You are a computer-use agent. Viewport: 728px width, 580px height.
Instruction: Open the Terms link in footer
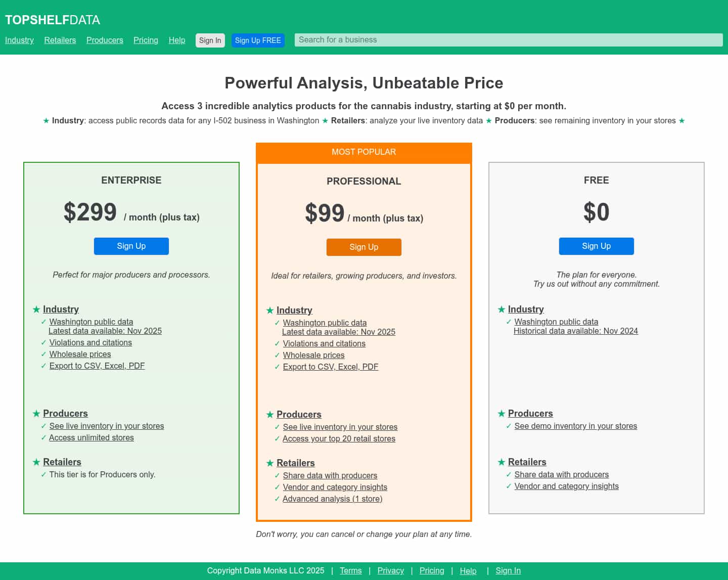[350, 571]
